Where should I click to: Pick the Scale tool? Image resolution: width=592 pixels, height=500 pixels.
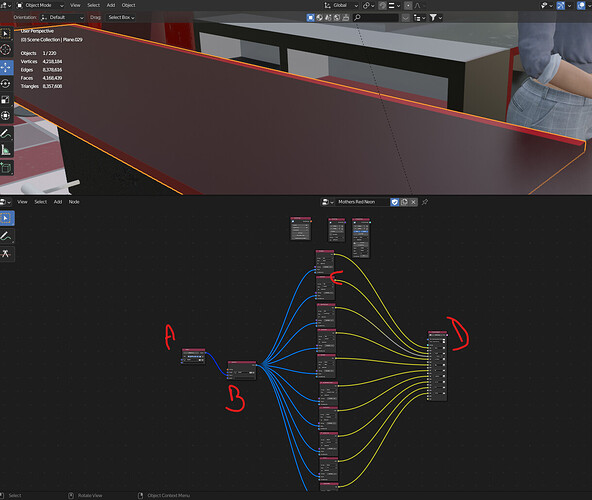6,100
